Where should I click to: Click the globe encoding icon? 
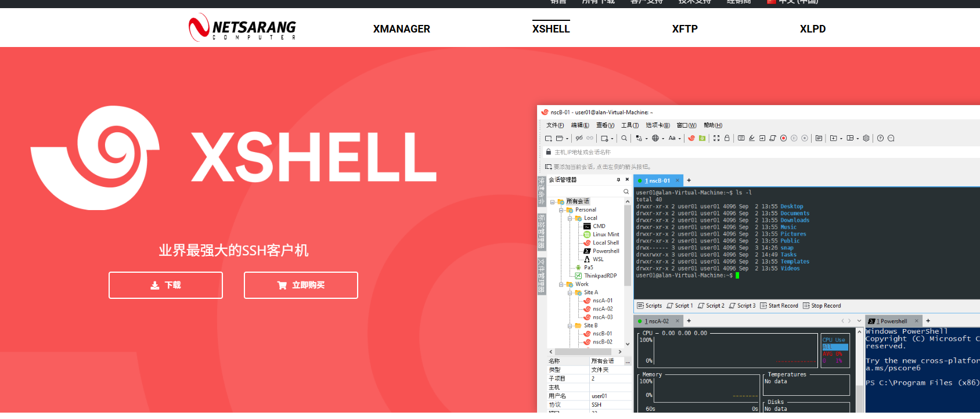(655, 138)
